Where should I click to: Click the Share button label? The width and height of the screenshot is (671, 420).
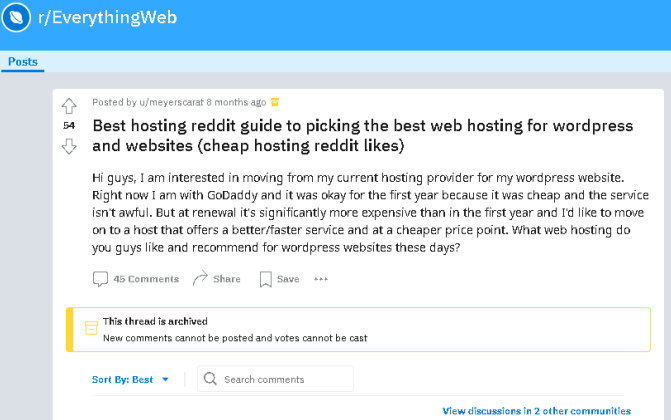[227, 279]
